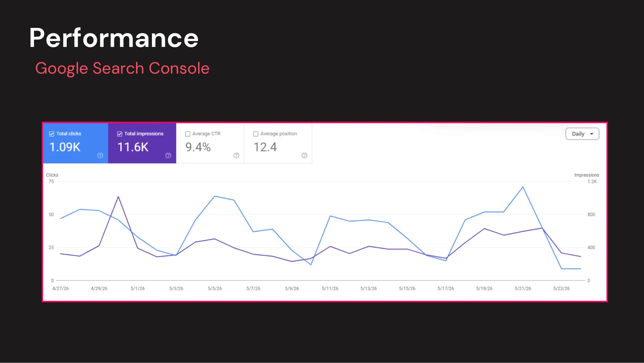Uncheck the Total impressions checkbox
This screenshot has width=644, height=363.
(120, 134)
